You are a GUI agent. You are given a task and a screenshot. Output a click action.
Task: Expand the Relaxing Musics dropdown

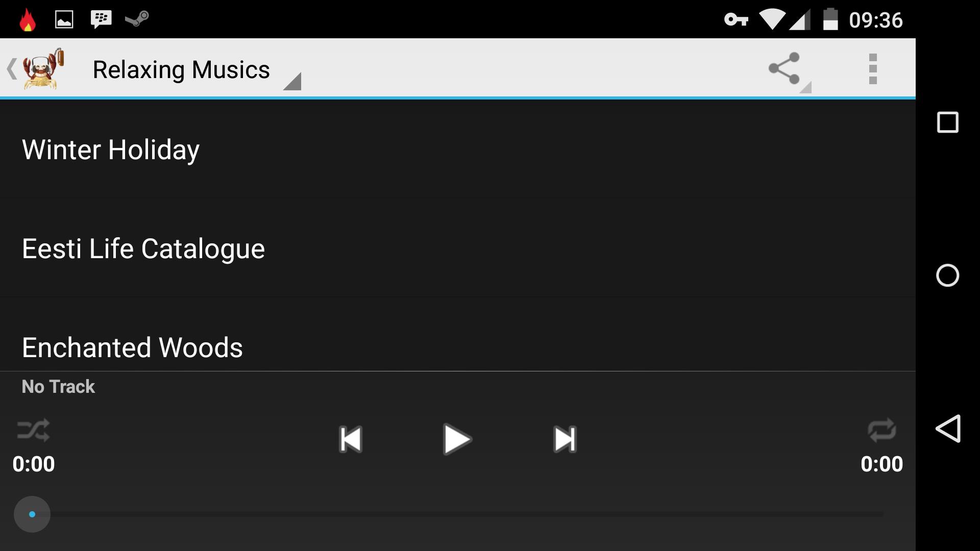[292, 81]
